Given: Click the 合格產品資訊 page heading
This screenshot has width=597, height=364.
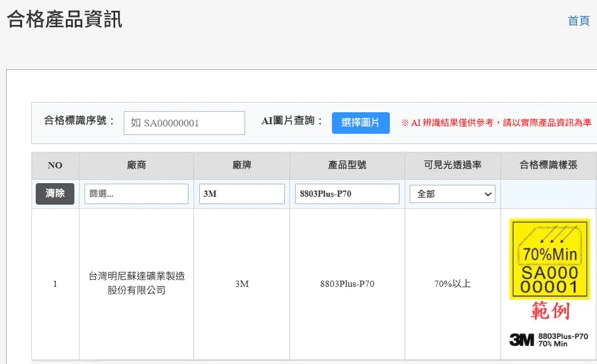Looking at the screenshot, I should (x=65, y=19).
